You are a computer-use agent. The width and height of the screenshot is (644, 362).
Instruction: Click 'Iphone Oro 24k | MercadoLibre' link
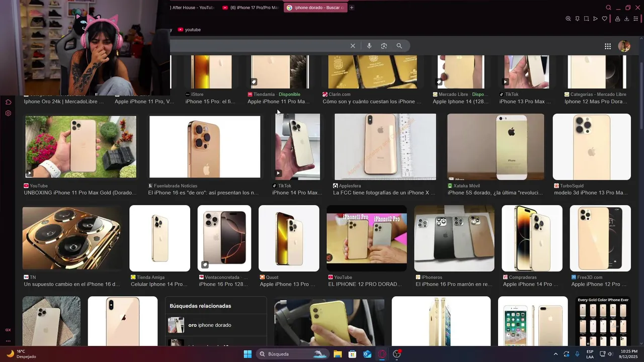tap(64, 102)
